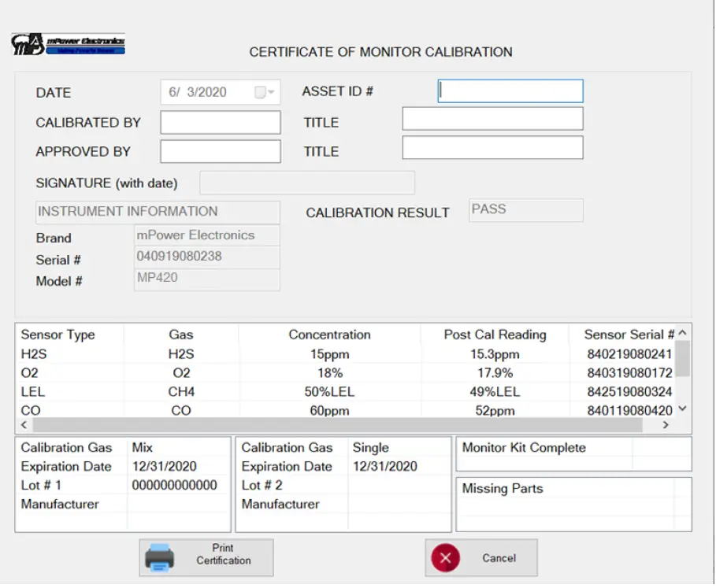Click the Missing Parts entry area

[x=573, y=508]
